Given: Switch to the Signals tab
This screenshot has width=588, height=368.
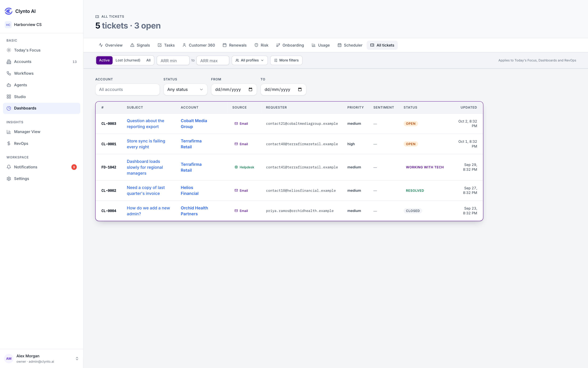Looking at the screenshot, I should point(140,45).
